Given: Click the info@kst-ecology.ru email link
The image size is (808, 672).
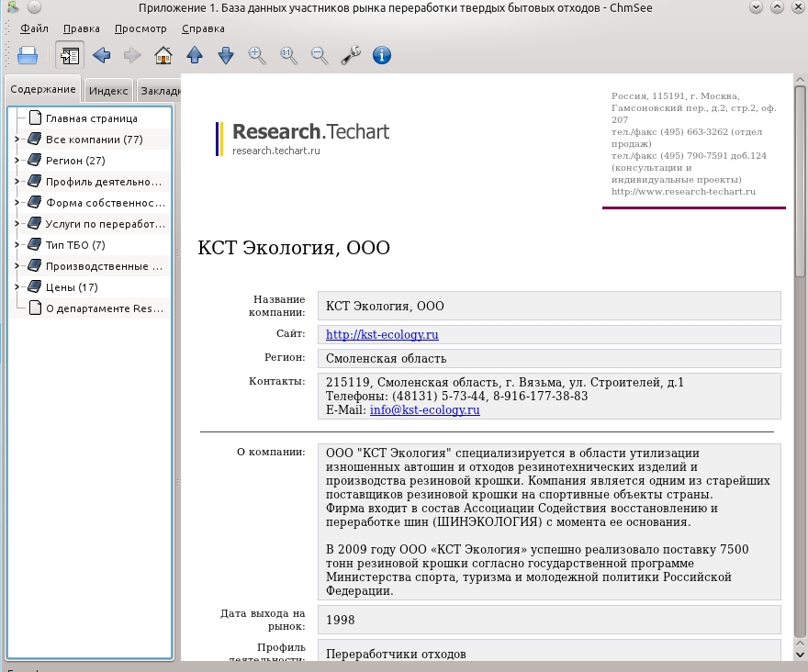Looking at the screenshot, I should 424,409.
